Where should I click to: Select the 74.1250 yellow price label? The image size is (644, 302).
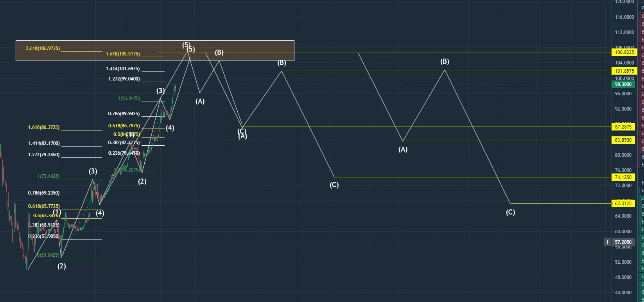(x=624, y=177)
